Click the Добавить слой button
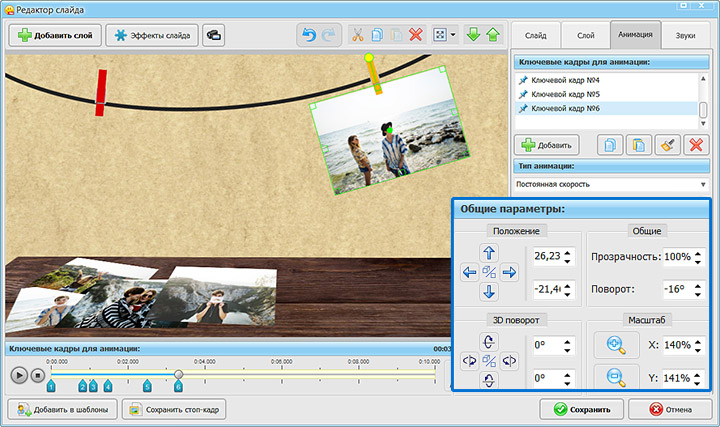The height and width of the screenshot is (427, 720). pyautogui.click(x=55, y=35)
